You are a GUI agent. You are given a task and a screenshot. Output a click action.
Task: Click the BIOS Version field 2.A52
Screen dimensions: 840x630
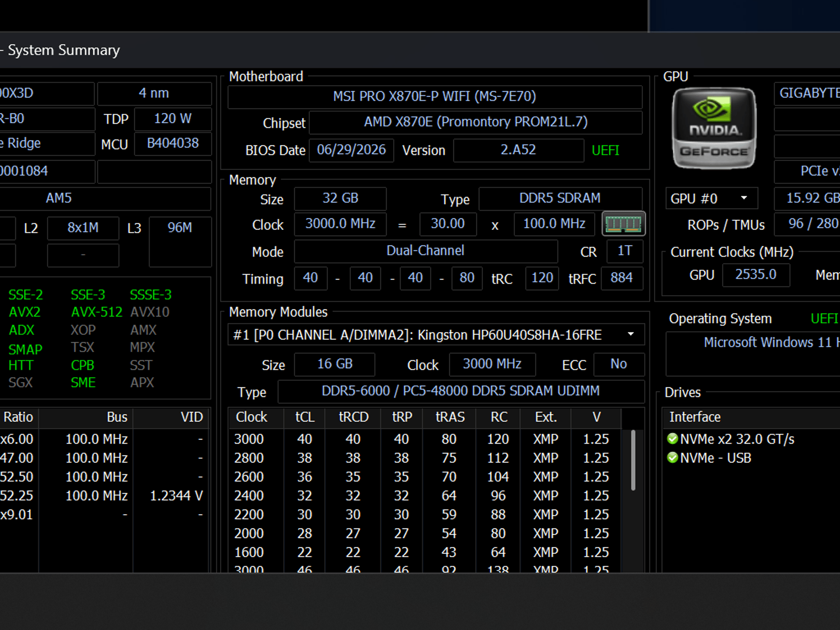(x=518, y=150)
